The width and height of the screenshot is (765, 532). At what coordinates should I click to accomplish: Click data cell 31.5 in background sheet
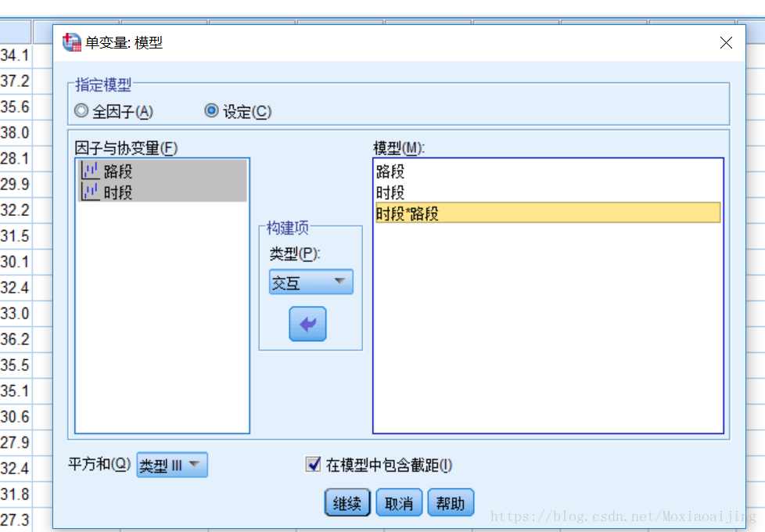15,236
